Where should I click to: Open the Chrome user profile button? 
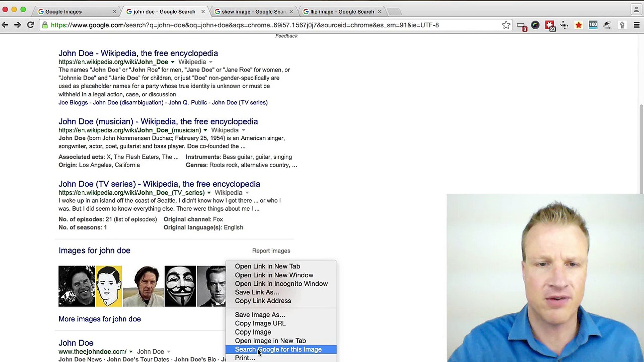pos(636,10)
